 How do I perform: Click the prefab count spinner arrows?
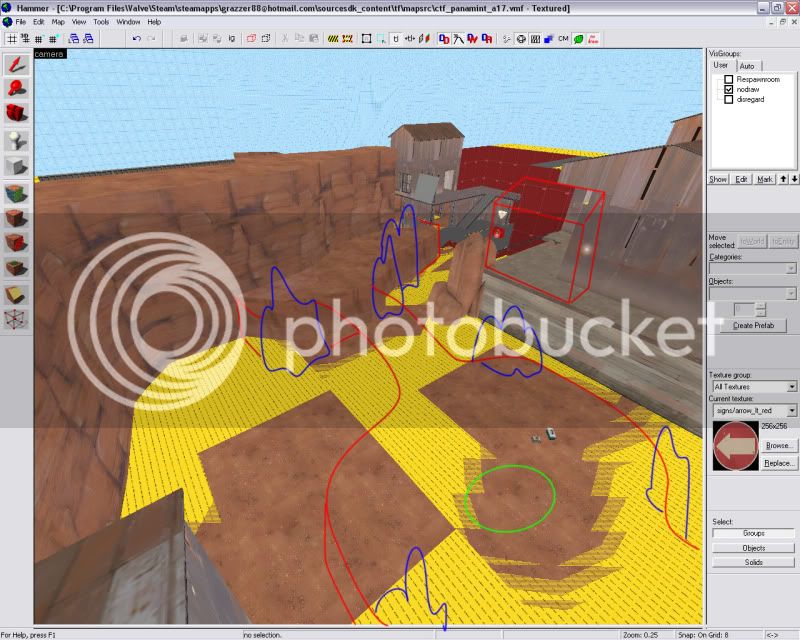[x=761, y=309]
